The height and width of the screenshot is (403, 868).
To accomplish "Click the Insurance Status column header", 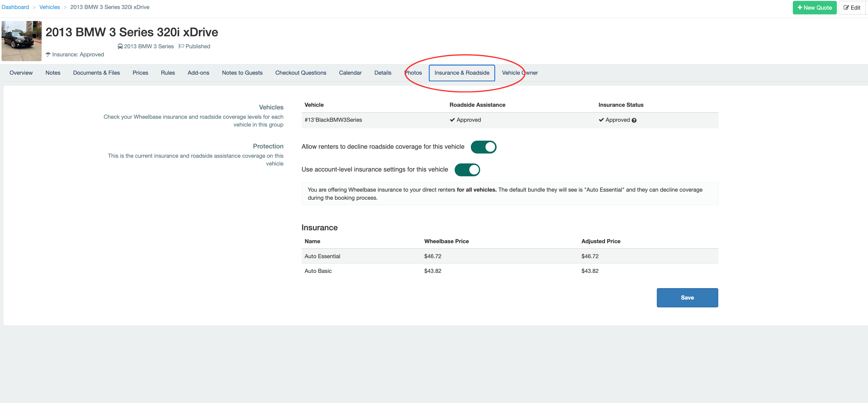I will (621, 105).
